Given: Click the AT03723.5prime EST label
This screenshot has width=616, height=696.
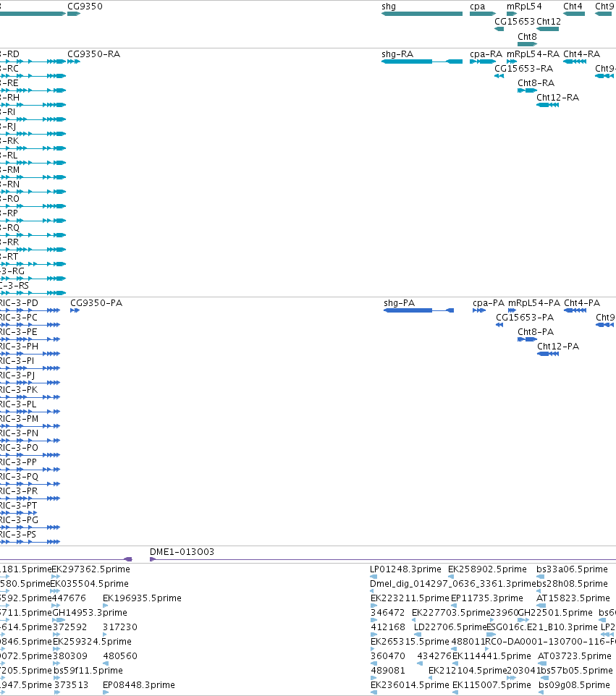Looking at the screenshot, I should pyautogui.click(x=575, y=655).
